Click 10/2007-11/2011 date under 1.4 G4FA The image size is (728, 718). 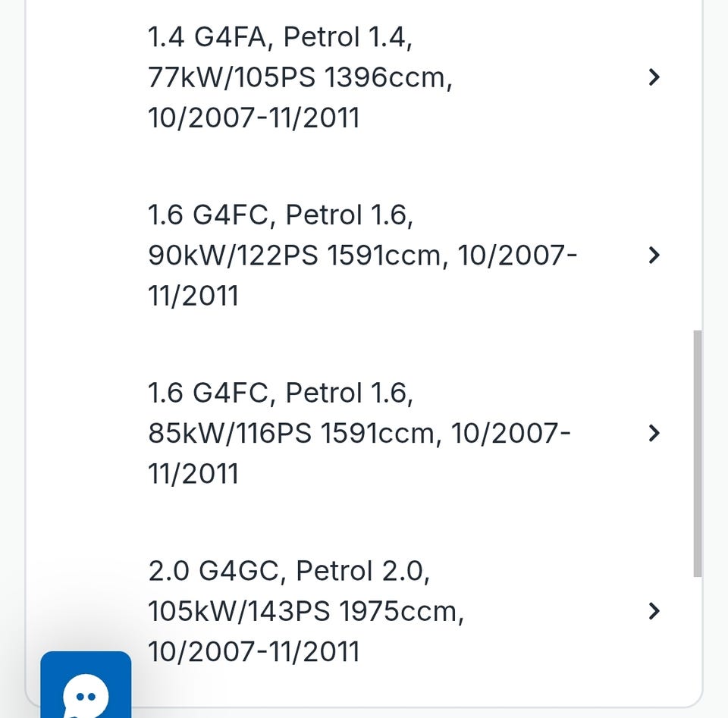coord(253,118)
